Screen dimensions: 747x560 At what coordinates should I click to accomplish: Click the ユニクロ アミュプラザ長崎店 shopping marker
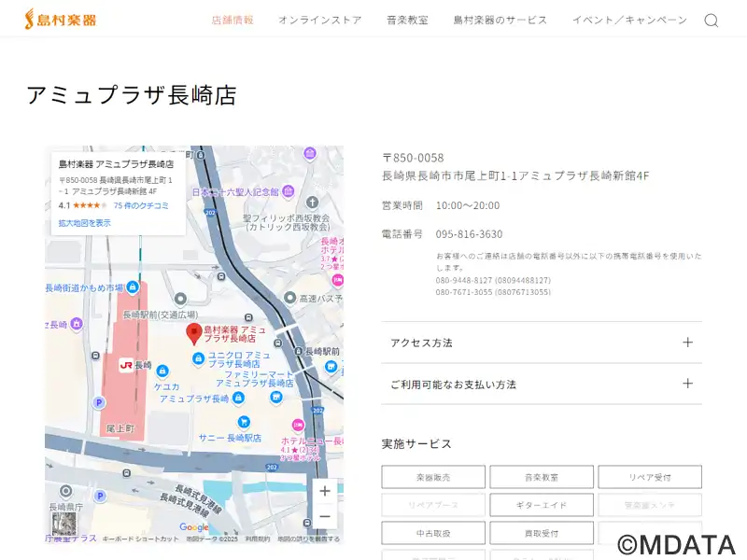coord(198,358)
